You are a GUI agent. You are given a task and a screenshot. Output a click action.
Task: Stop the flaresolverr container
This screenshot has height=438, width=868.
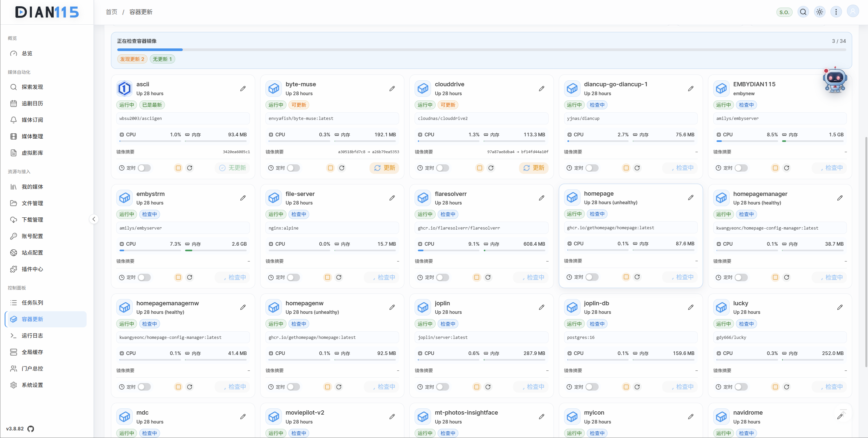coord(476,277)
